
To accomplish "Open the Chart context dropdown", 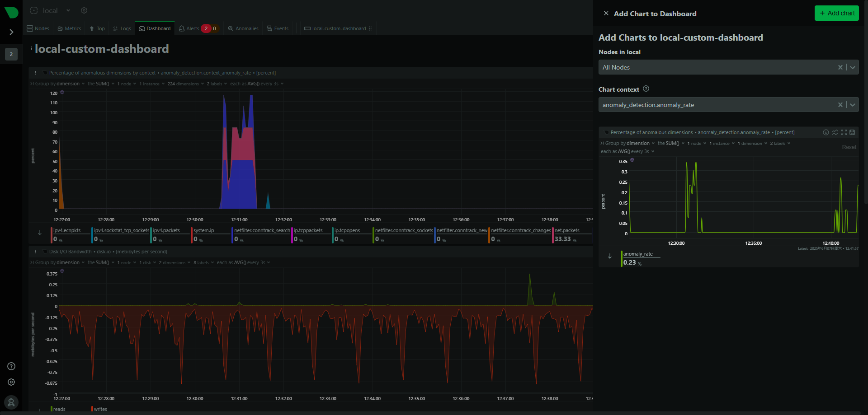I will 853,105.
